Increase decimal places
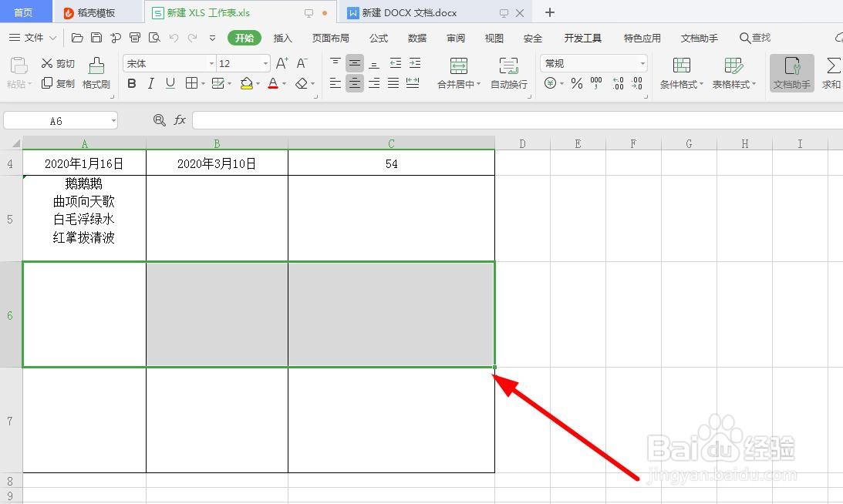Image resolution: width=843 pixels, height=504 pixels. [x=618, y=83]
